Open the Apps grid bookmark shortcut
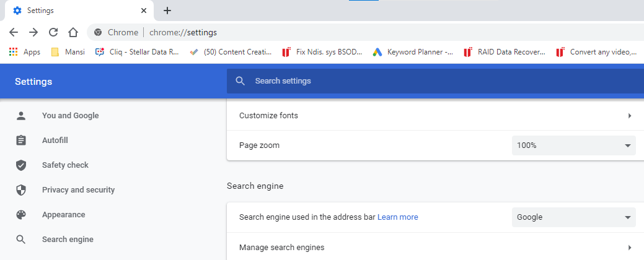The width and height of the screenshot is (644, 260). pyautogui.click(x=25, y=52)
